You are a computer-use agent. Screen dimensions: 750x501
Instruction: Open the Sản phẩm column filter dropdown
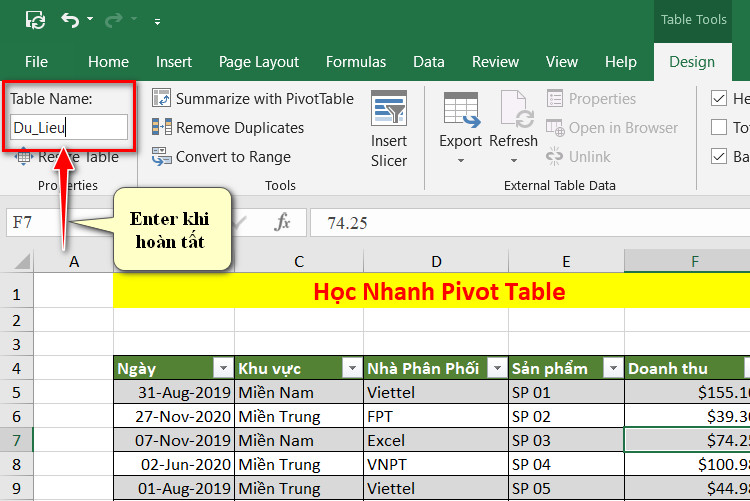point(613,368)
